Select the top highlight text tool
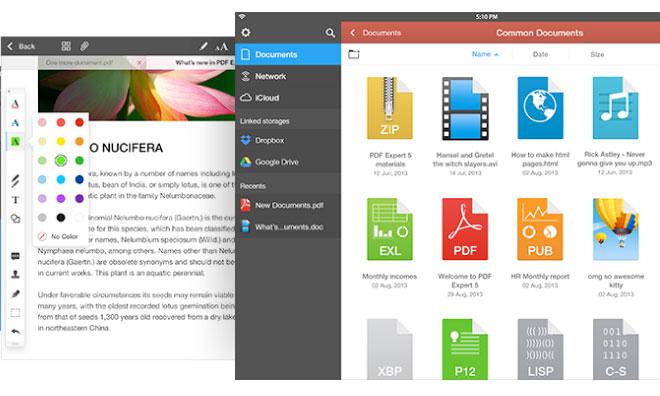Viewport: 660px width, 396px height. coord(15,104)
